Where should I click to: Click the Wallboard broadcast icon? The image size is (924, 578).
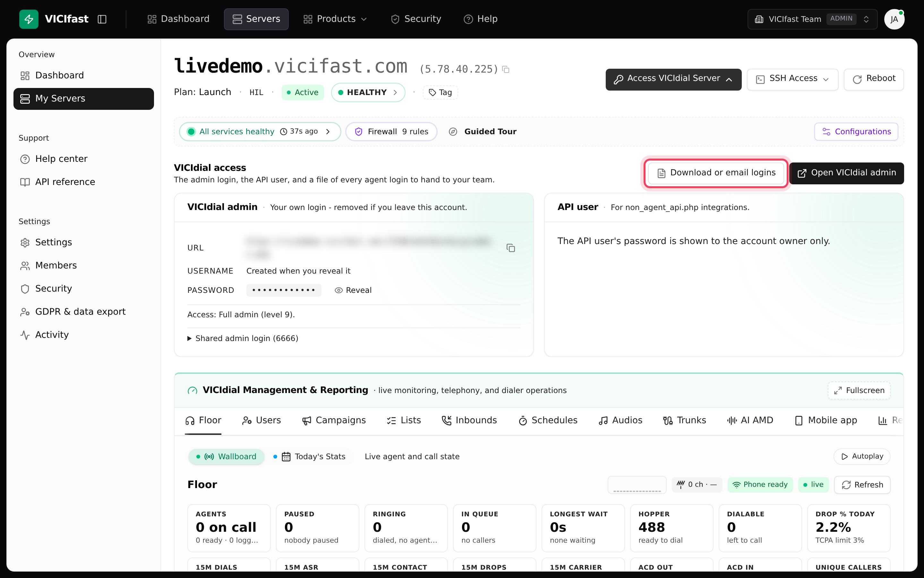tap(209, 456)
